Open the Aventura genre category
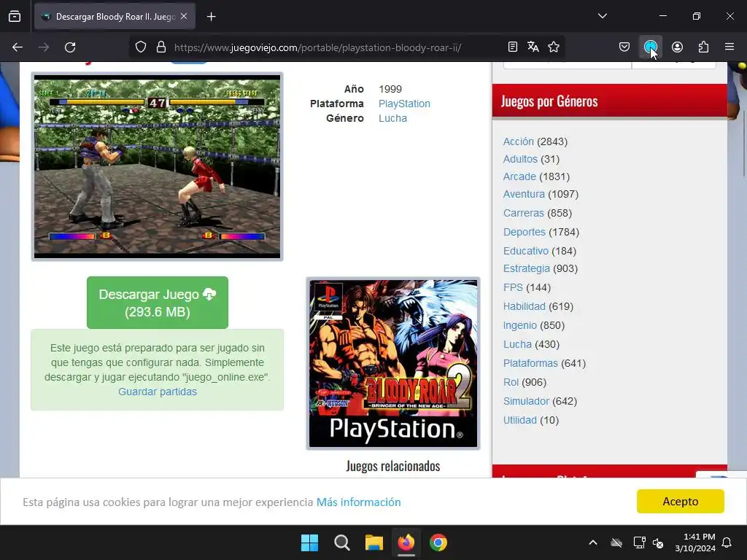This screenshot has height=560, width=747. 524,194
